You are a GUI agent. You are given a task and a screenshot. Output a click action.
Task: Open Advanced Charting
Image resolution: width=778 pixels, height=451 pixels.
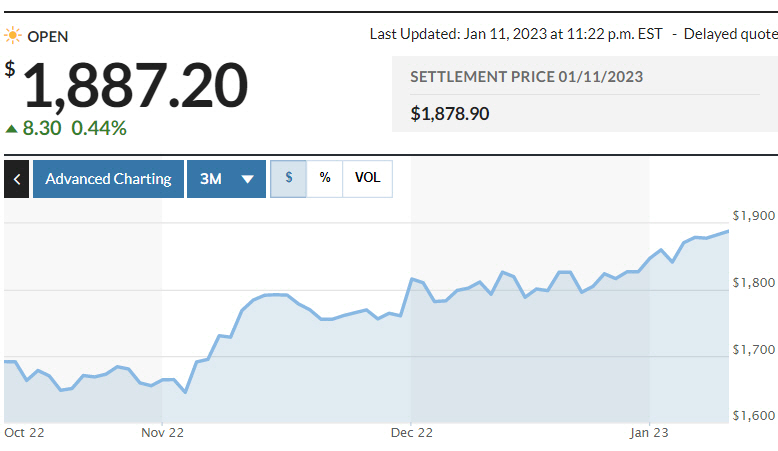[x=108, y=179]
